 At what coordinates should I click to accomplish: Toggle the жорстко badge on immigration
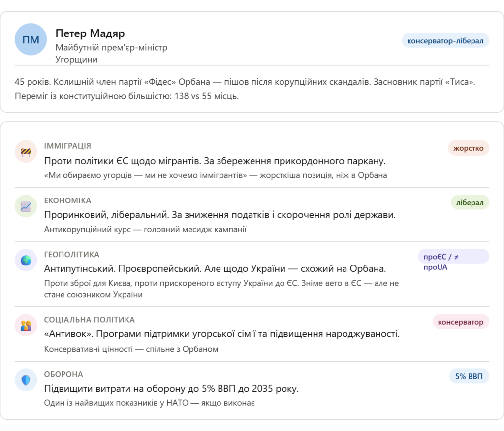pyautogui.click(x=468, y=148)
